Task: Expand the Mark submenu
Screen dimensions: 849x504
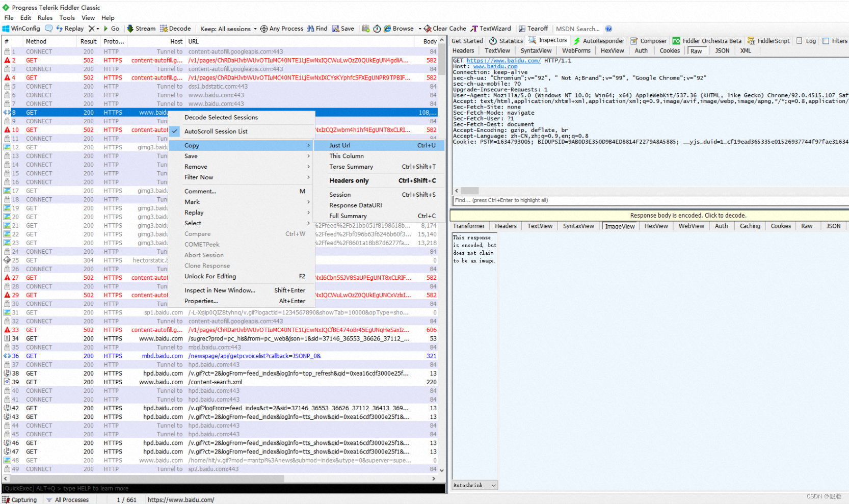Action: (x=242, y=202)
